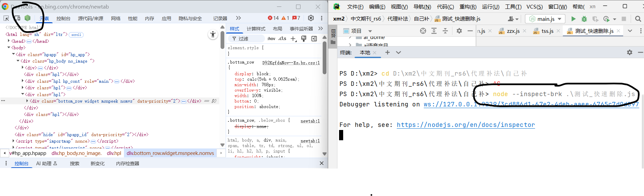Click the scroll badge on html element
Viewport: 644px width, 196px height.
(x=76, y=35)
